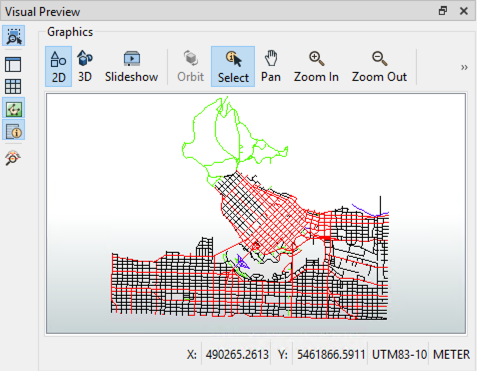477x371 pixels.
Task: Toggle the Graphics view map icon
Action: [x=13, y=108]
